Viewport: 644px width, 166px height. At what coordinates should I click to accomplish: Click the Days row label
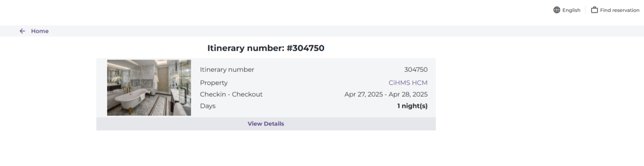[x=208, y=106]
